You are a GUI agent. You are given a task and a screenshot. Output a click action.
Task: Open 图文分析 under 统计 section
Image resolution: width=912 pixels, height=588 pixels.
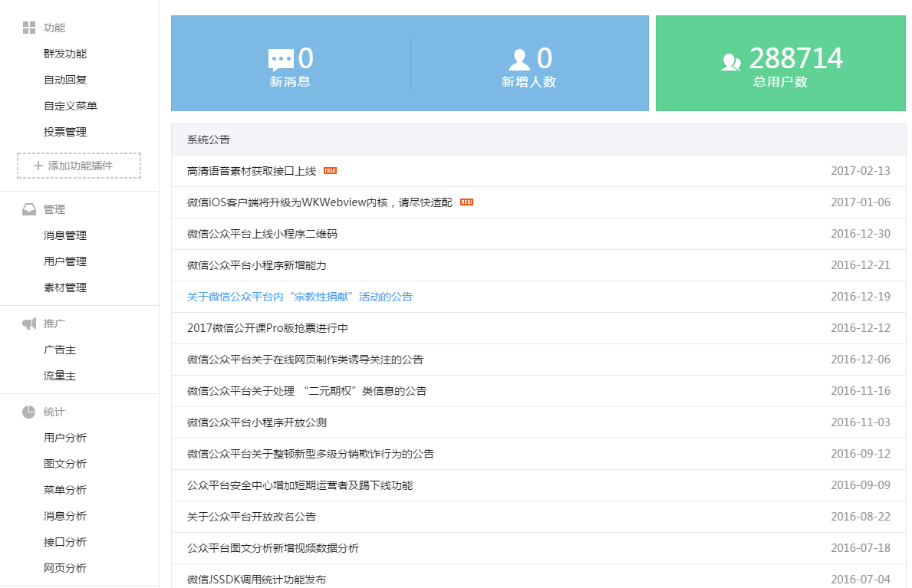[65, 464]
